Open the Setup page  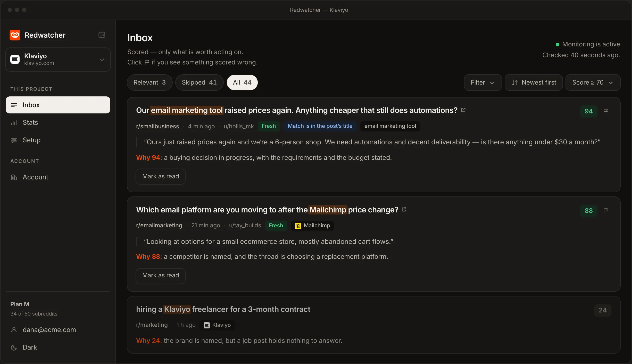(x=58, y=140)
